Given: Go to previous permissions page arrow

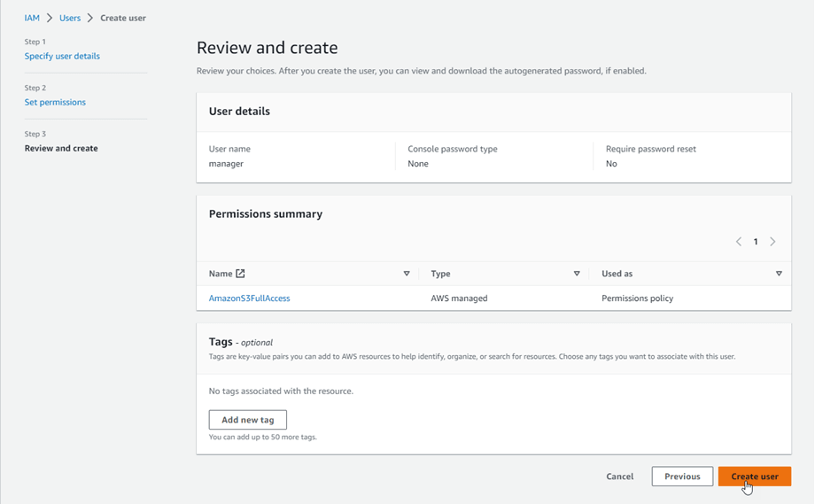Looking at the screenshot, I should pos(739,242).
